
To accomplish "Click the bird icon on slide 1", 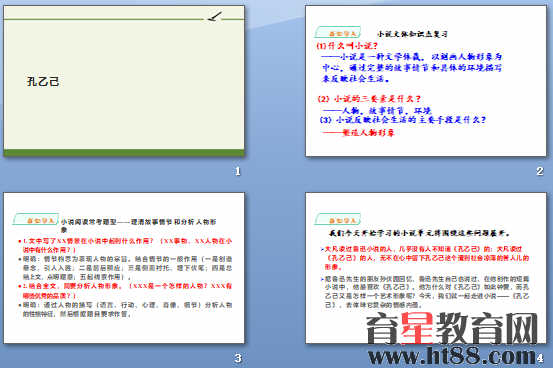I will (x=215, y=16).
